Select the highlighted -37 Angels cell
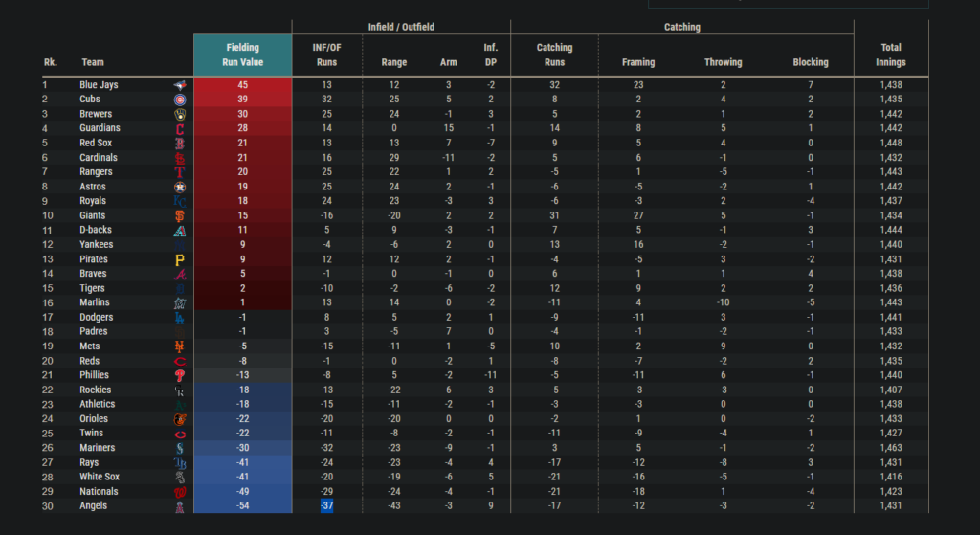Viewport: 980px width, 535px height. 326,505
